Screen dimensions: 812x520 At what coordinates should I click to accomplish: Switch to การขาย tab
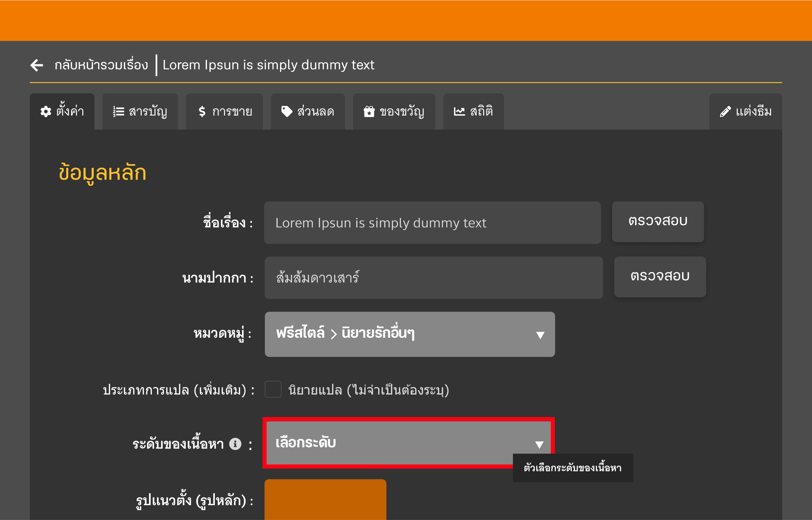[227, 111]
